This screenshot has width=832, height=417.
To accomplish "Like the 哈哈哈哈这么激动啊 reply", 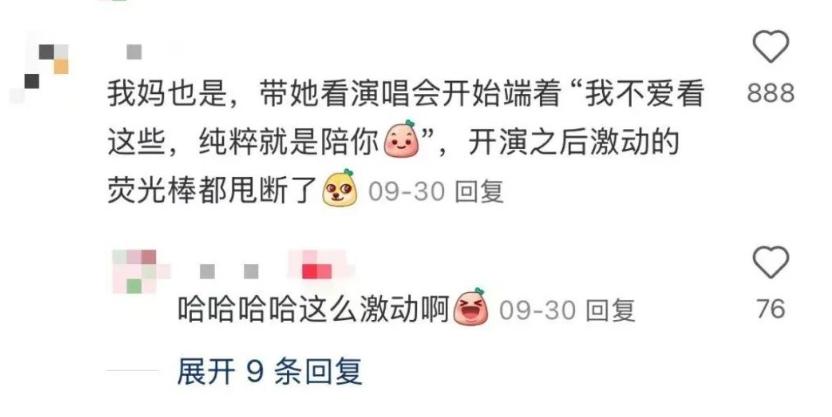I will point(770,262).
